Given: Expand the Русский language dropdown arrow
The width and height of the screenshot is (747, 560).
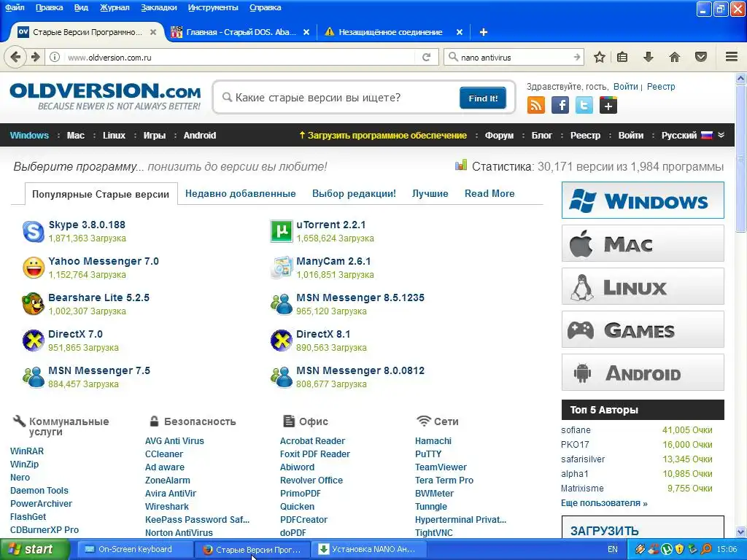Looking at the screenshot, I should pyautogui.click(x=721, y=135).
